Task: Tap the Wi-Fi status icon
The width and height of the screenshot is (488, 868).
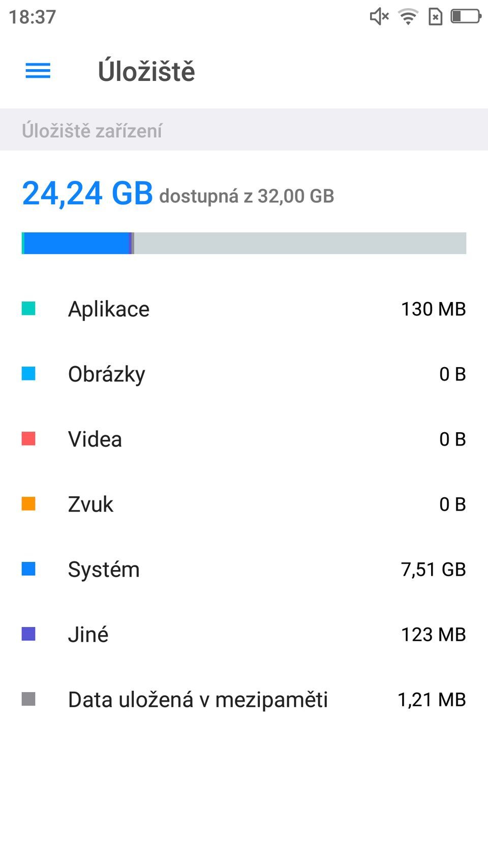Action: coord(408,17)
